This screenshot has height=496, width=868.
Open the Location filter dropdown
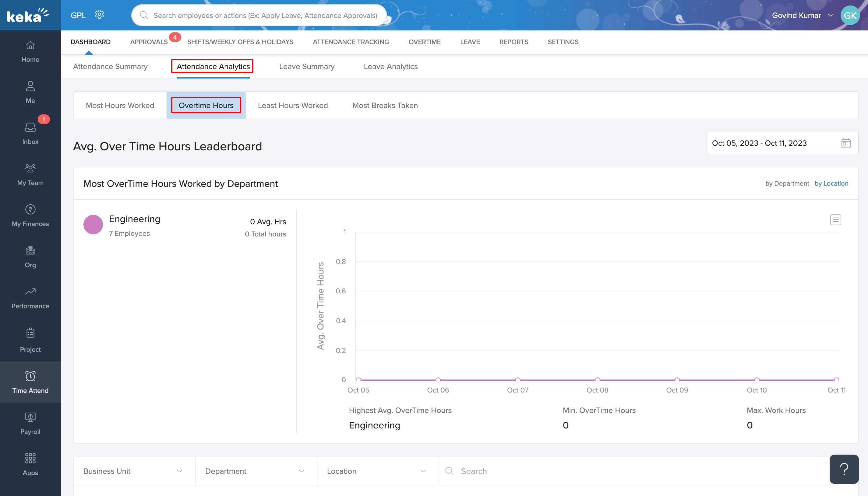pos(377,471)
